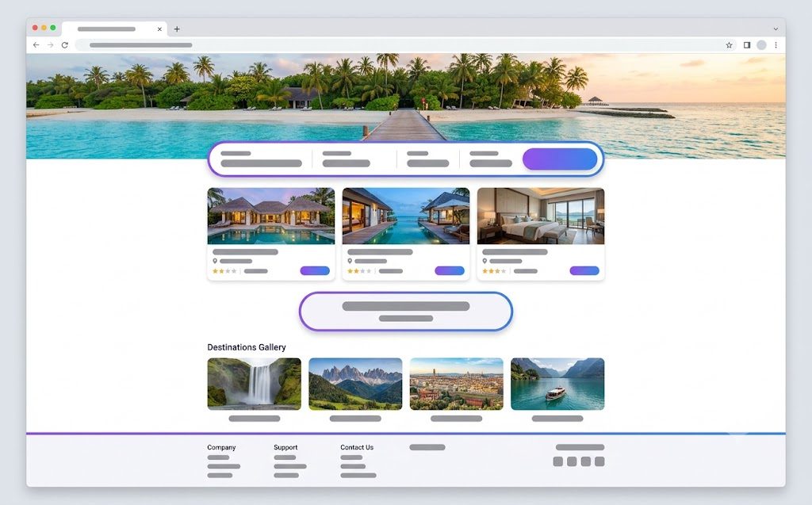Open the waterfall destination photo
The height and width of the screenshot is (505, 812).
click(255, 384)
